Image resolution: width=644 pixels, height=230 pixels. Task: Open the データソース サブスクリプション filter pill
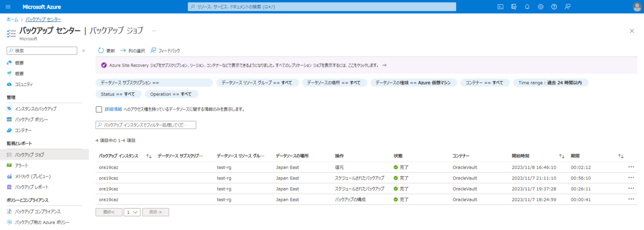point(154,83)
